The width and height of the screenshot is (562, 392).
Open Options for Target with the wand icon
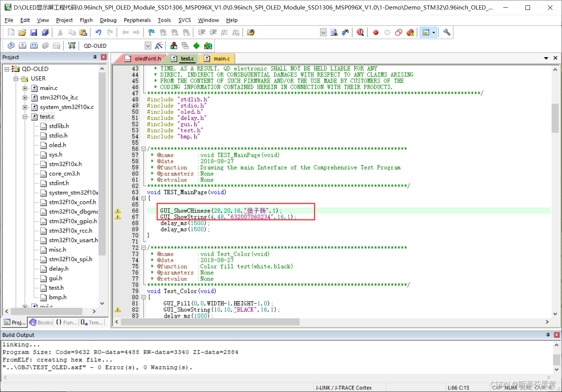click(159, 46)
